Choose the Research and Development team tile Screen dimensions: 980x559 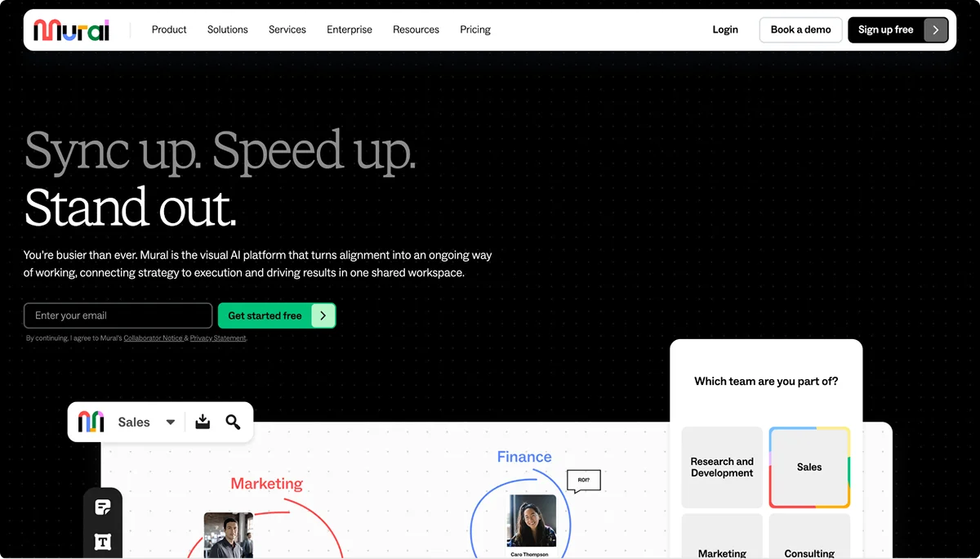coord(722,467)
